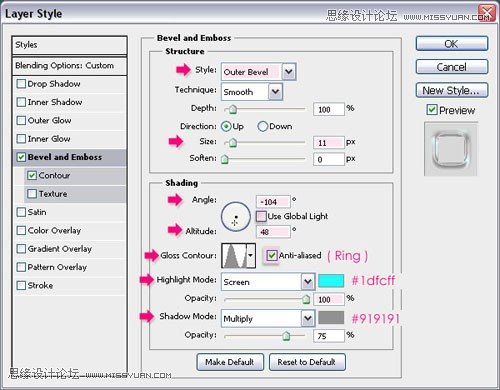Click the style preview thumbnail
The image size is (500, 390).
point(451,149)
